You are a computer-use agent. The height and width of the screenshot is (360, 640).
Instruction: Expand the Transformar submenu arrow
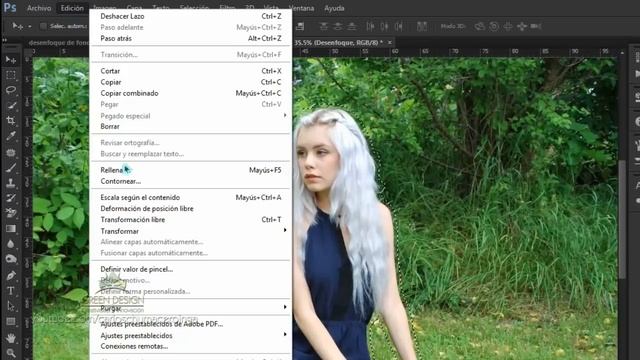(285, 231)
